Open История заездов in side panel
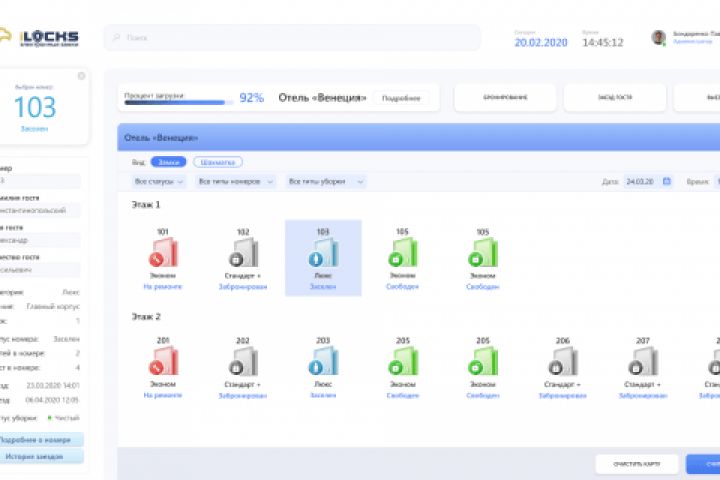The height and width of the screenshot is (480, 720). [41, 457]
